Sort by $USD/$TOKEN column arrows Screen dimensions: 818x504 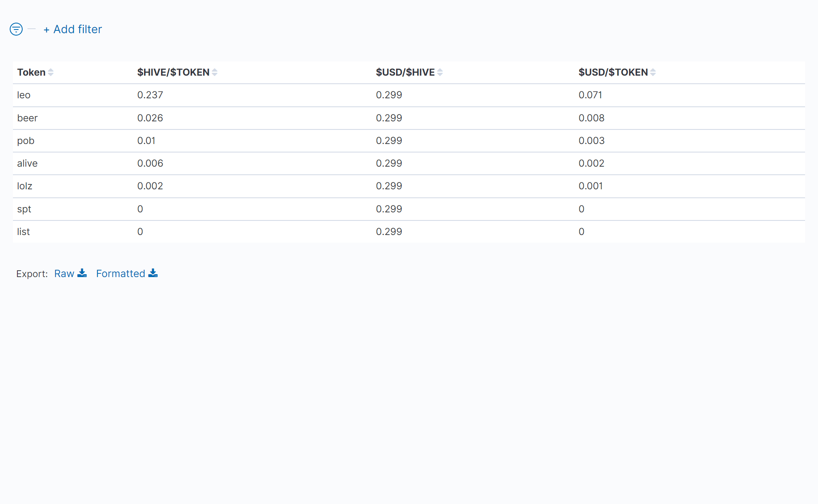click(653, 72)
